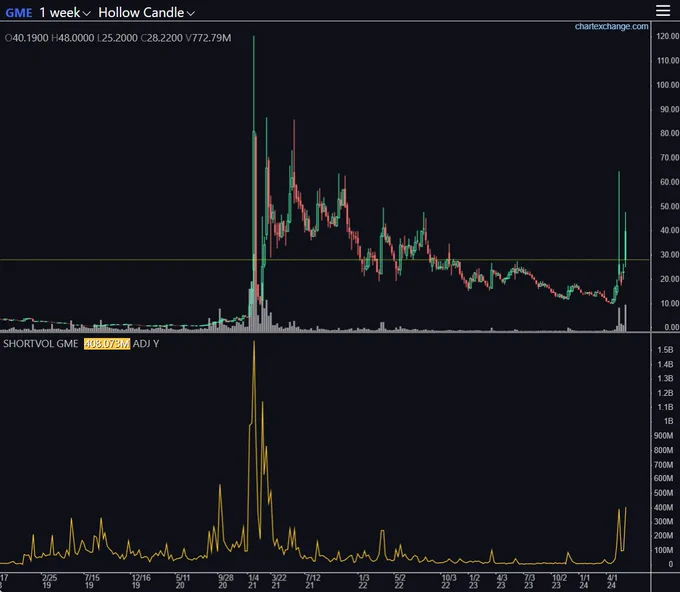Click the 10.00 price axis label
The image size is (680, 592).
tap(669, 303)
